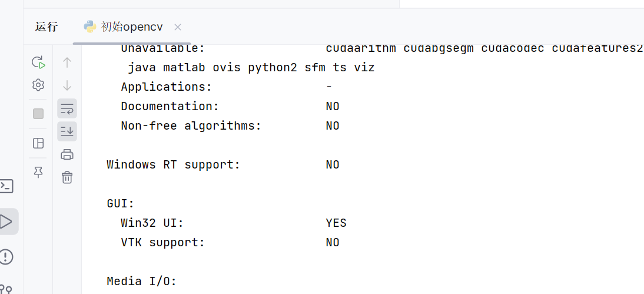Screen dimensions: 644x294
Task: Click the printer icon to print output
Action: pos(67,154)
